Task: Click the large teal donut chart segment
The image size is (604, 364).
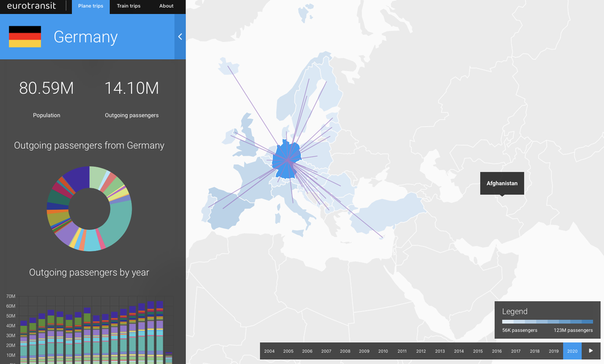Action: coord(120,222)
